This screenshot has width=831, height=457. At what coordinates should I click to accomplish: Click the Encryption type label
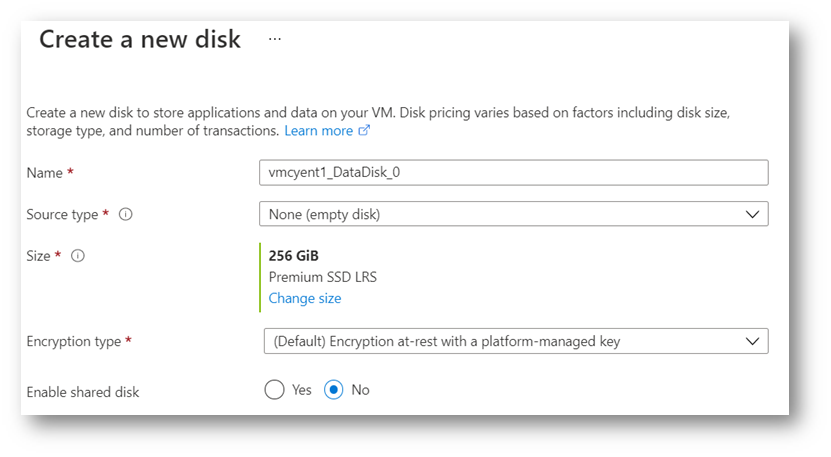[x=74, y=342]
